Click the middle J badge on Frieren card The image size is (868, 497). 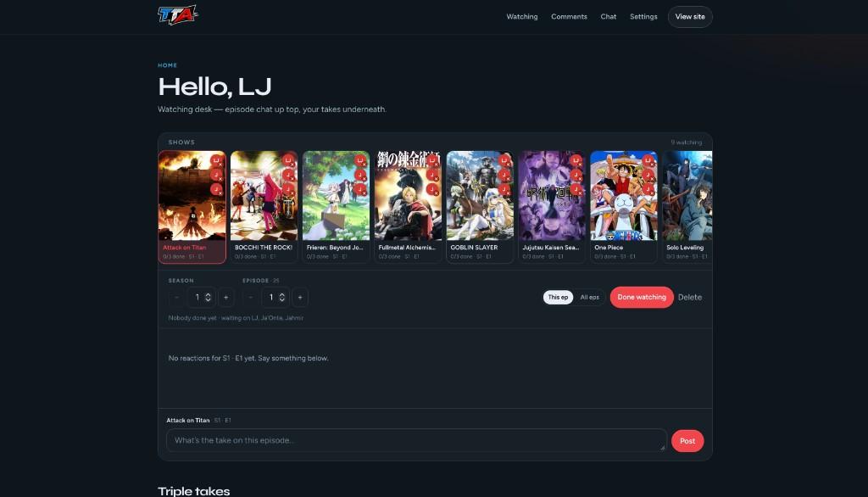tap(360, 175)
